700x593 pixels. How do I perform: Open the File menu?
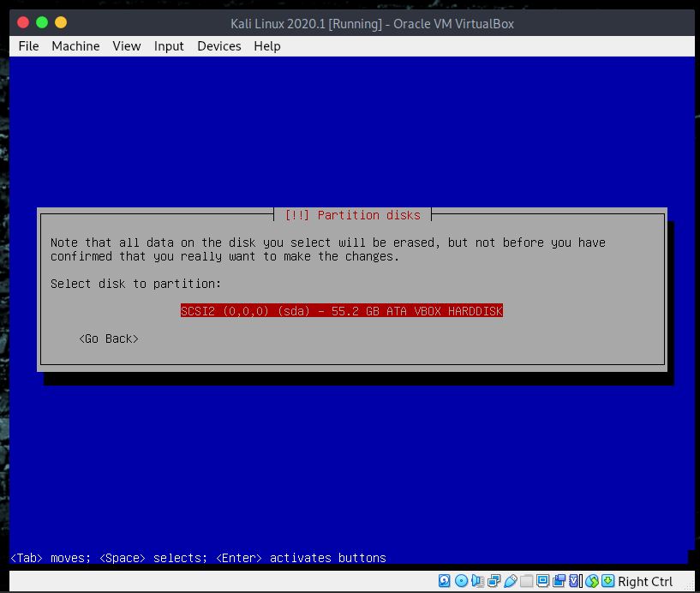coord(28,46)
